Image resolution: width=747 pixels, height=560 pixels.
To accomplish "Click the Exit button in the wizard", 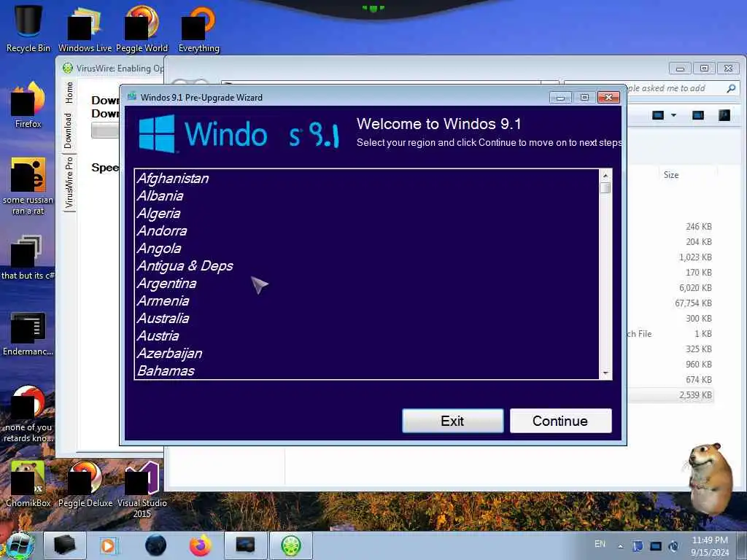I will coord(452,421).
